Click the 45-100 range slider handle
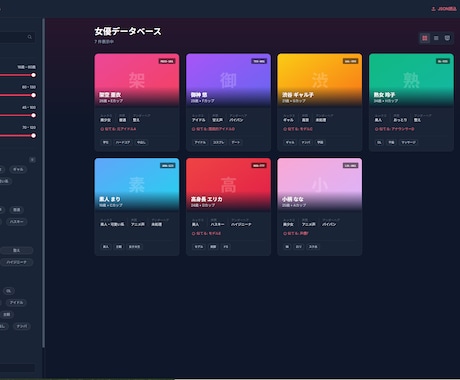This screenshot has width=460, height=380. pyautogui.click(x=33, y=115)
